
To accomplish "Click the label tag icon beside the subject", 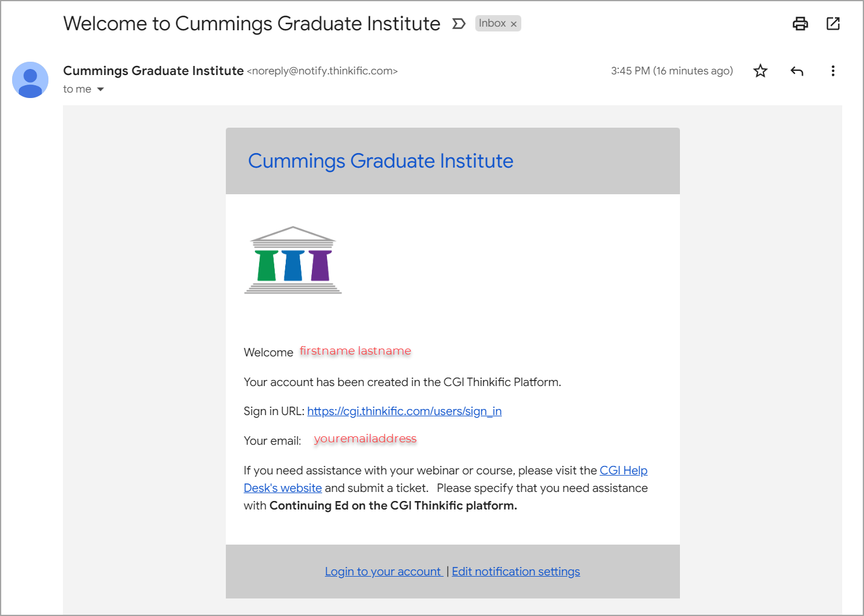I will 459,23.
